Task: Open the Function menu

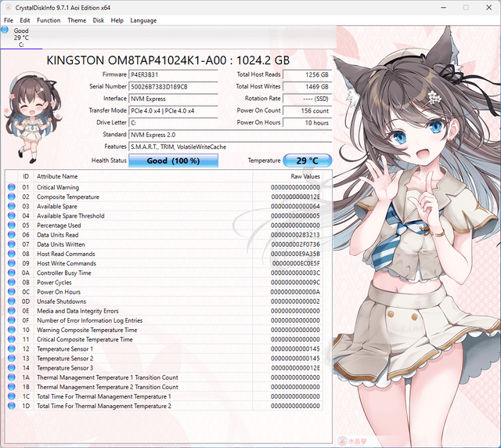Action: click(x=49, y=20)
